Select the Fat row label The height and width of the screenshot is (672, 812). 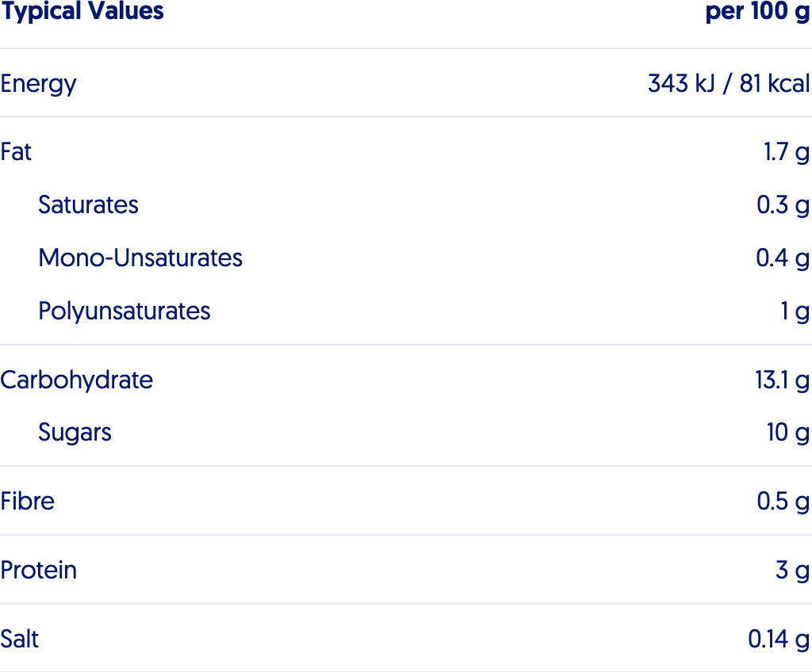coord(16,151)
